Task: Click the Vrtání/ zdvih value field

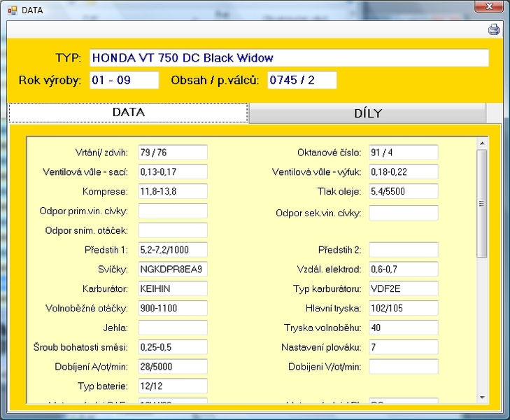Action: click(x=173, y=153)
